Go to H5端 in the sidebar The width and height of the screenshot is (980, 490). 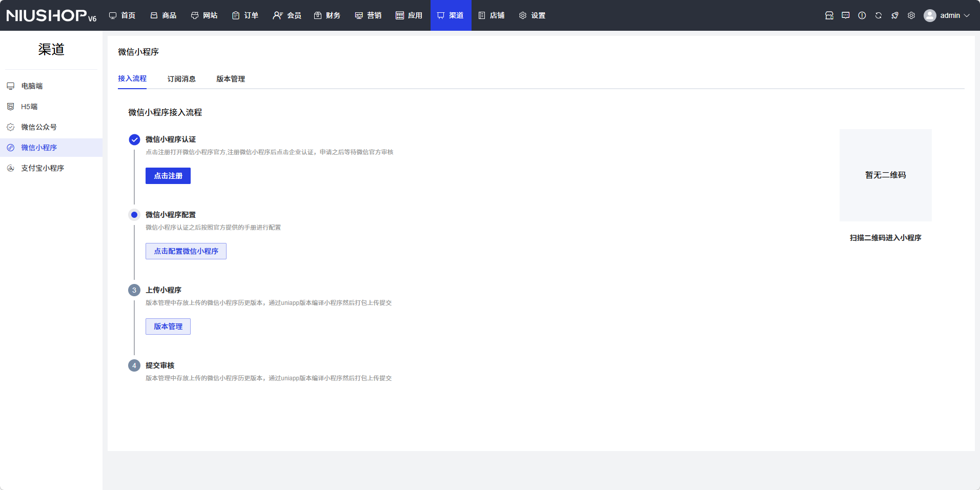coord(29,107)
